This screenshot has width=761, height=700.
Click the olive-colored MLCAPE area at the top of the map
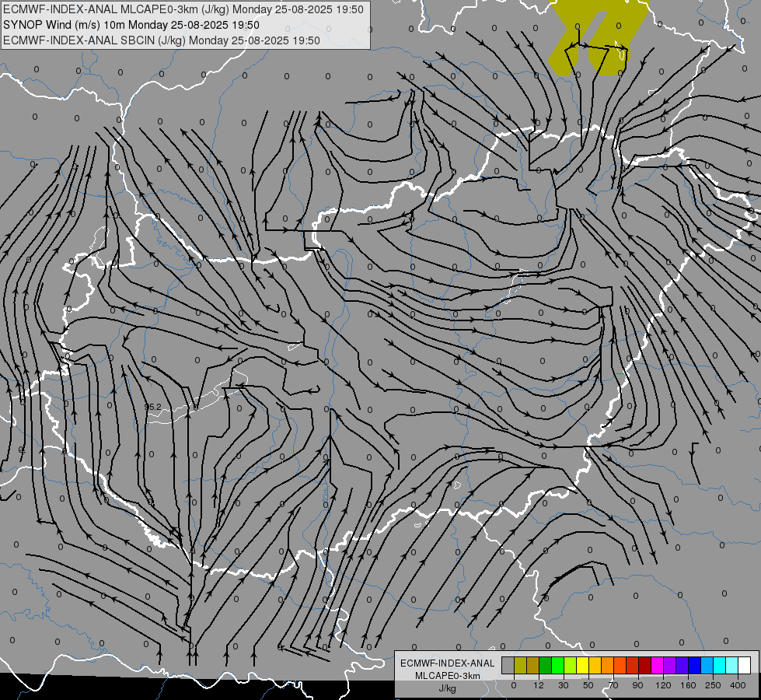coord(598,37)
